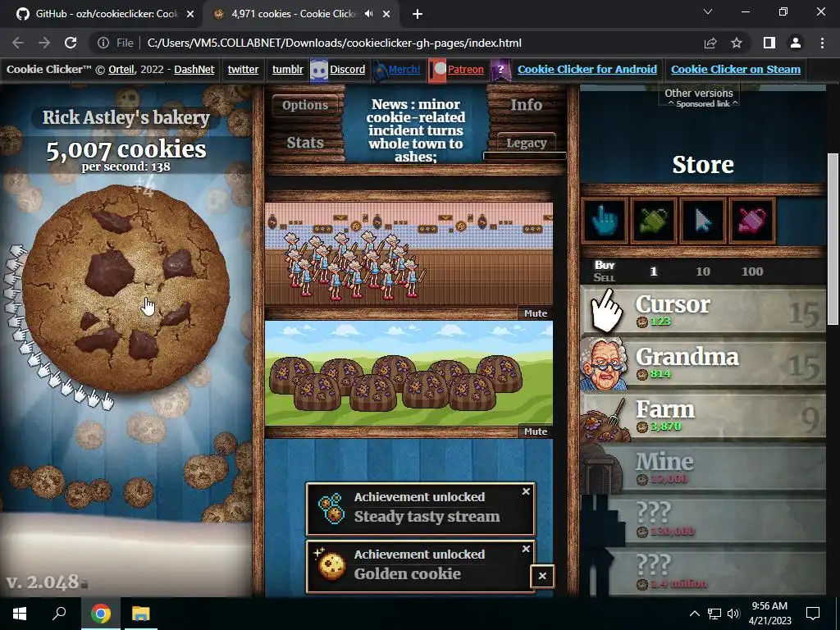Click the big chocolate chip cookie
840x630 pixels.
(x=126, y=288)
